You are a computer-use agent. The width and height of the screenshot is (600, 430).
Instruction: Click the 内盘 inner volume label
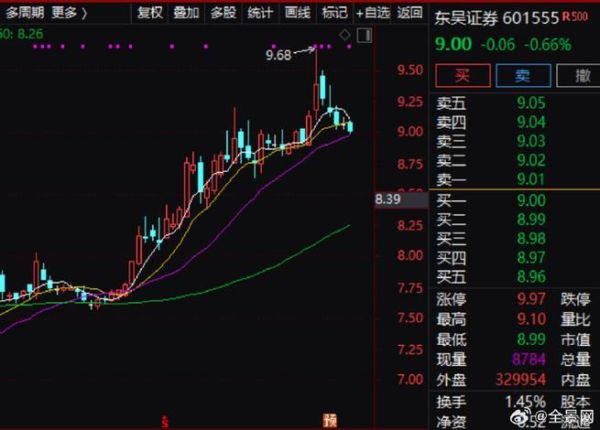tap(576, 380)
